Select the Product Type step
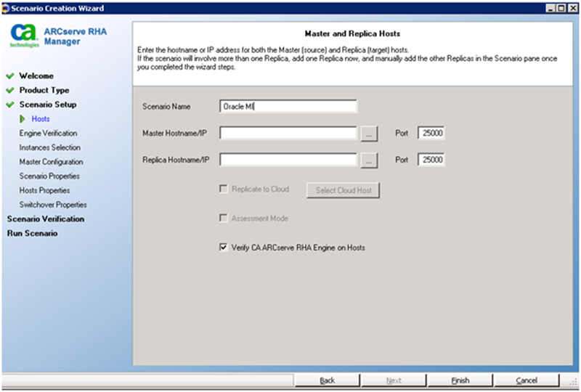The image size is (581, 392). tap(44, 91)
